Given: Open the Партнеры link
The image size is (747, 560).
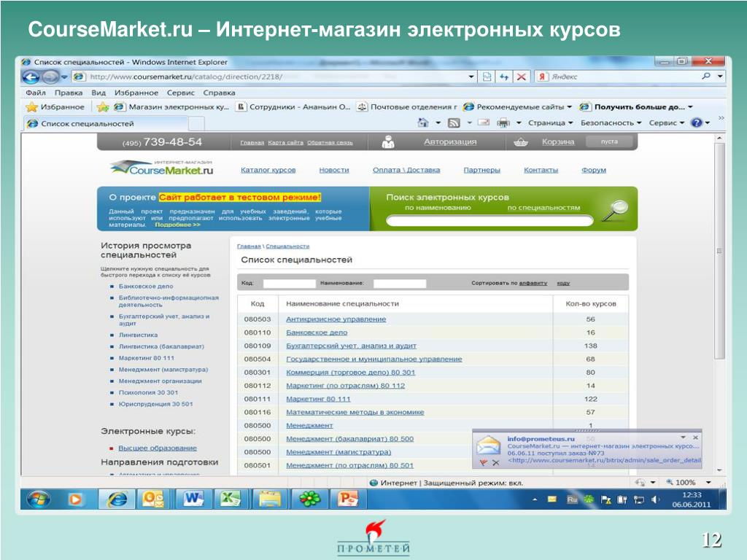Looking at the screenshot, I should pos(481,170).
